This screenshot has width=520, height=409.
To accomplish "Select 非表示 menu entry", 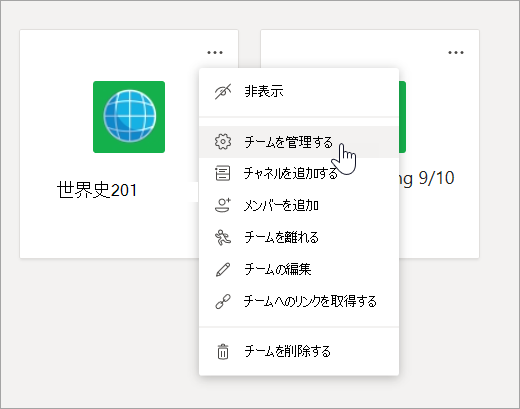I will point(299,92).
